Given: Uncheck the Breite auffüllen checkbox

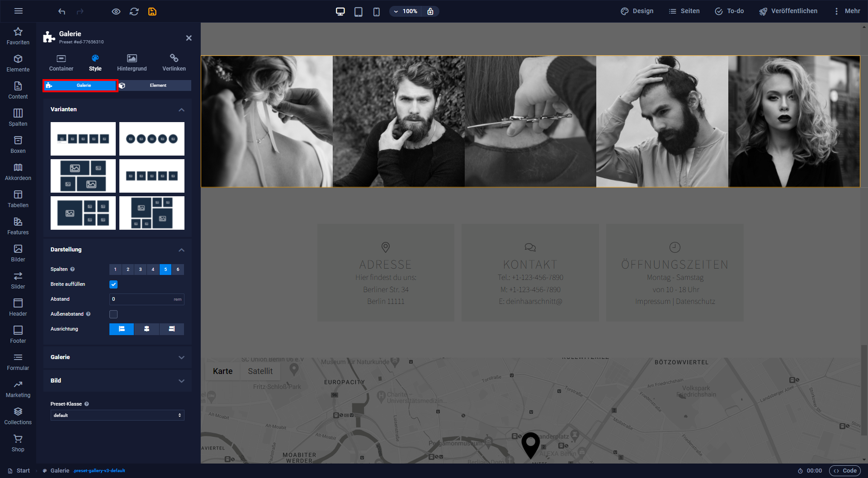Looking at the screenshot, I should pyautogui.click(x=113, y=284).
